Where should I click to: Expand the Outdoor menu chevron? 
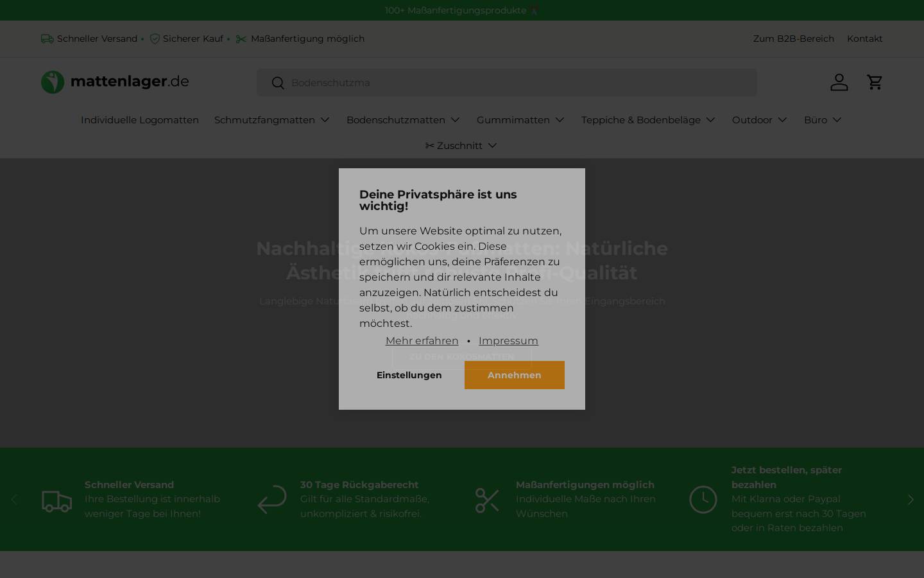point(782,120)
